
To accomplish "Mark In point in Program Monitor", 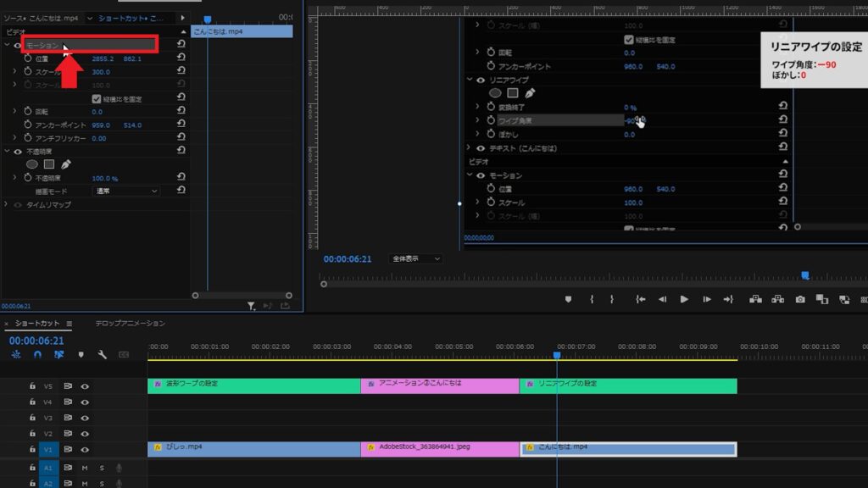I will tap(592, 299).
